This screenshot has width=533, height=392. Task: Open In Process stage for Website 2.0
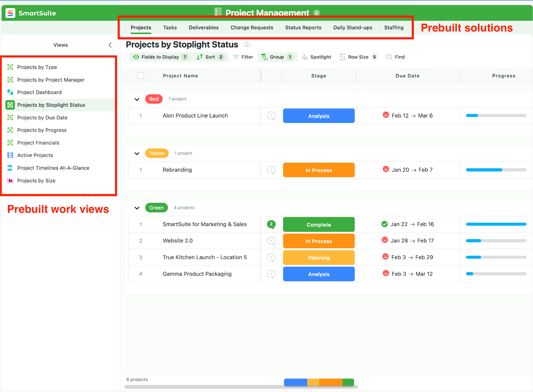319,241
